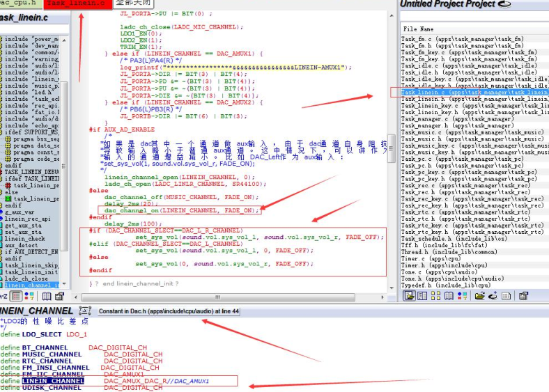Select Task_rtc_key.c in project file list

tap(474, 226)
